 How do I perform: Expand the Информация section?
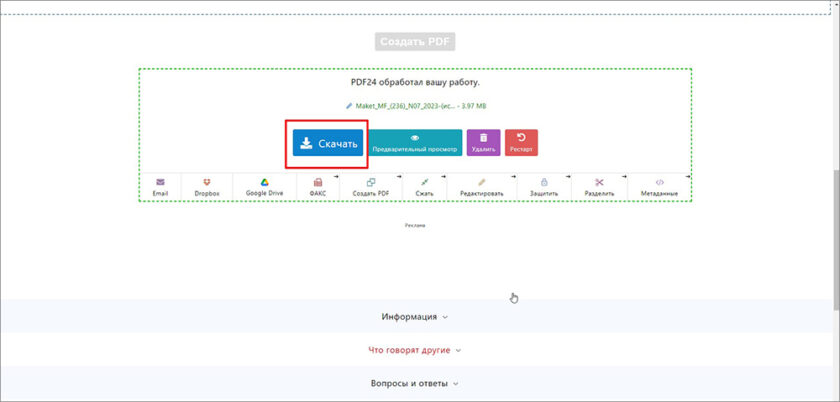pos(415,317)
